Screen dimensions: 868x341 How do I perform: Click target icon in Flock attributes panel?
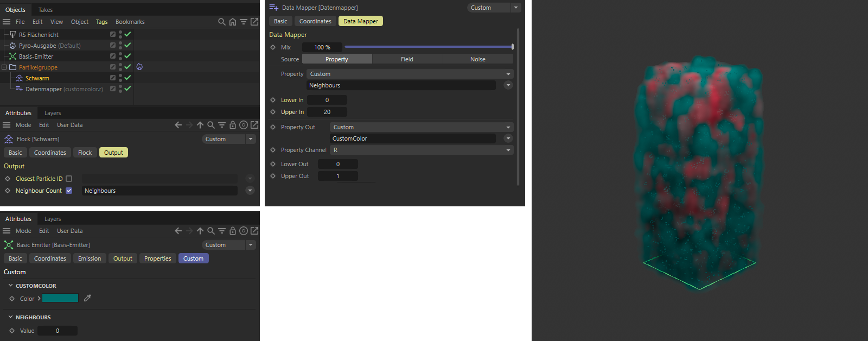point(244,125)
